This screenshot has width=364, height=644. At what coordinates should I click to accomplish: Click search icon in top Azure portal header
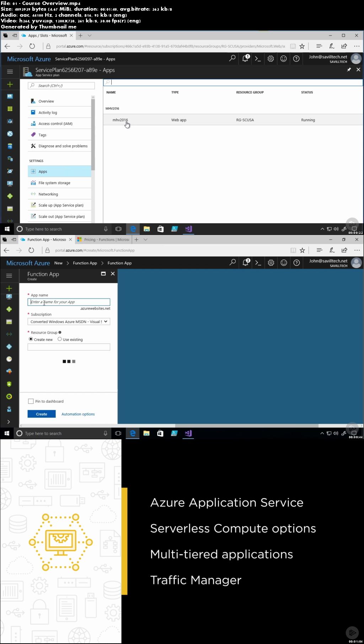[232, 58]
